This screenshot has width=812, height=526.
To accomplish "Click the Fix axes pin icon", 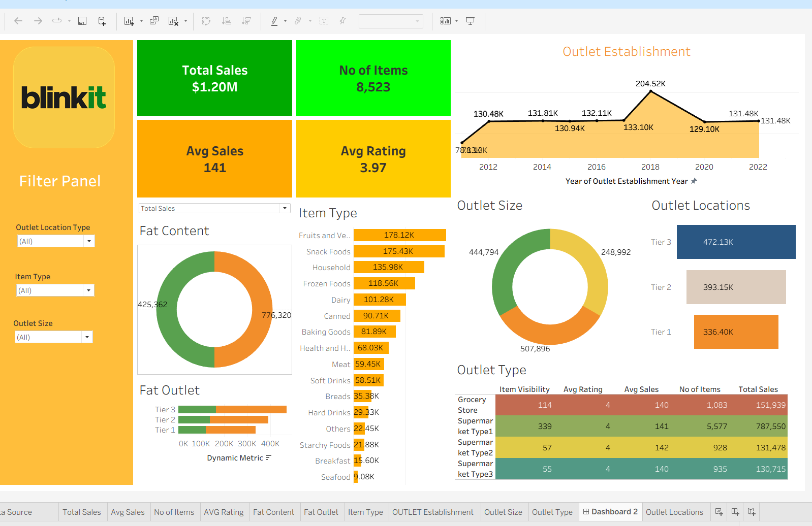I will (342, 21).
